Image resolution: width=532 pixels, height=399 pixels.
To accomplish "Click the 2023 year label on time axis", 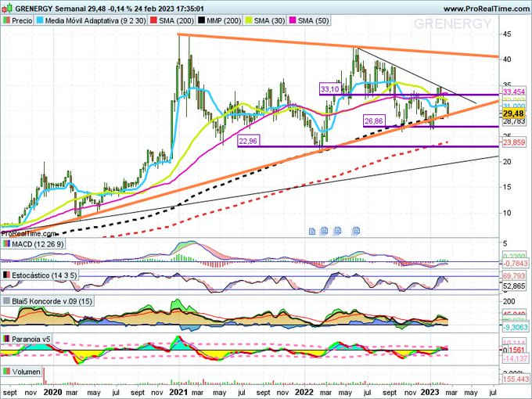I will click(x=430, y=392).
